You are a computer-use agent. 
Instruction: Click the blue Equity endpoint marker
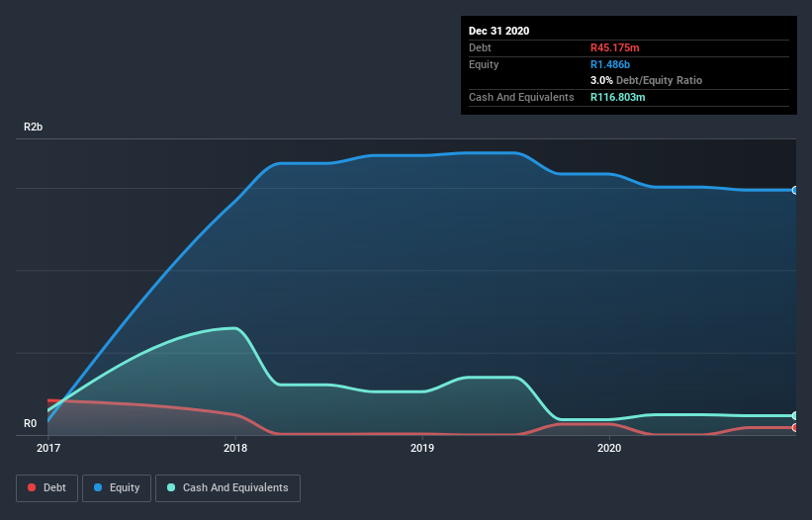click(795, 191)
